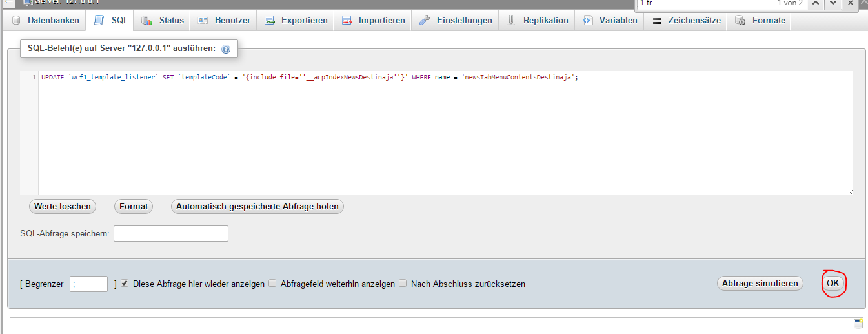Viewport: 868px width, 334px height.
Task: Open the Zeichensätze tab
Action: pyautogui.click(x=686, y=20)
